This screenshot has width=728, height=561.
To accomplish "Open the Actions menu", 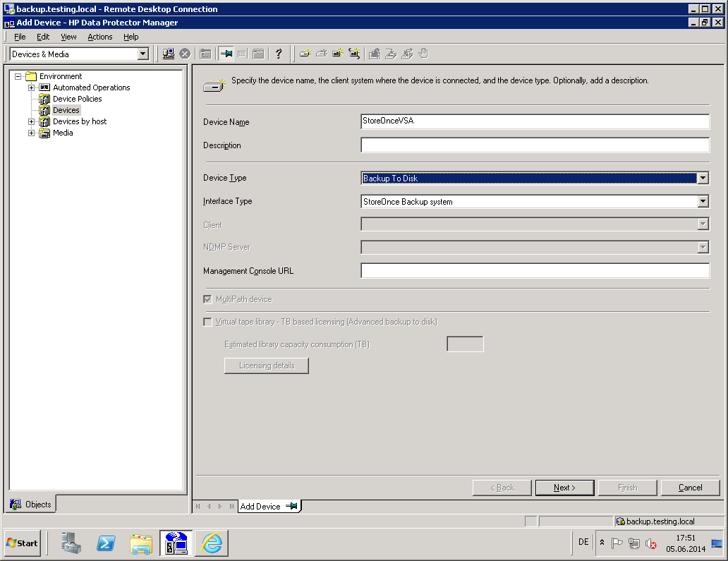I will click(x=100, y=37).
